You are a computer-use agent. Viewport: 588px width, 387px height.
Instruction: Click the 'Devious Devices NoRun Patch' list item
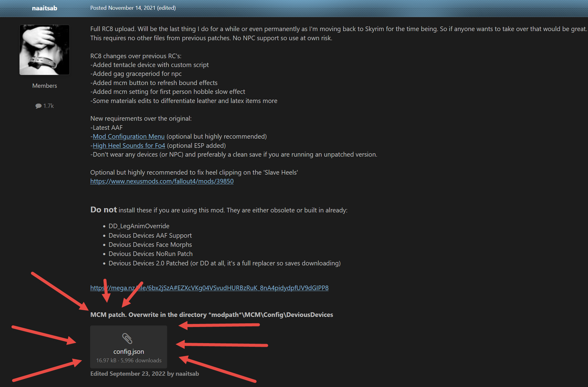click(150, 254)
